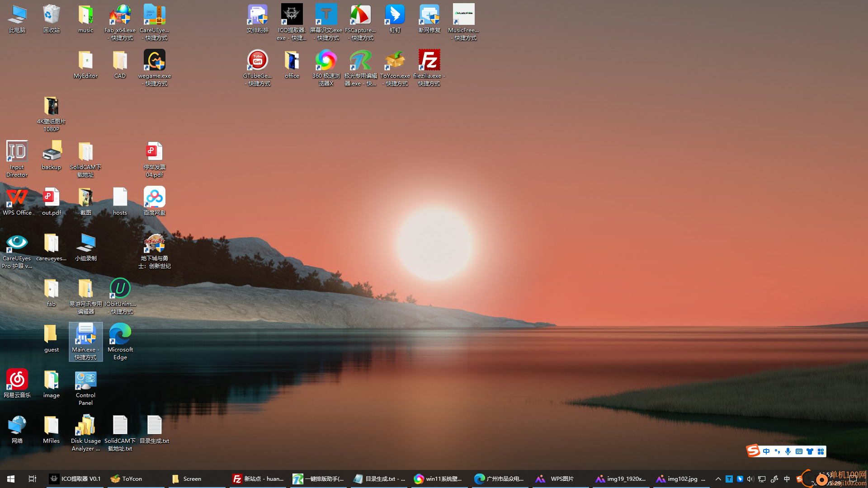Viewport: 868px width, 488px height.
Task: Select the wegame.exe shortcut icon
Action: (155, 68)
